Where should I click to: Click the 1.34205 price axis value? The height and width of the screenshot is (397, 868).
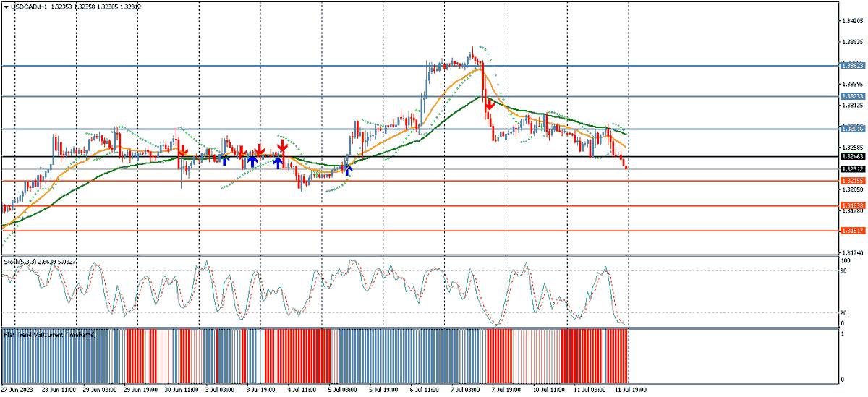(x=853, y=21)
